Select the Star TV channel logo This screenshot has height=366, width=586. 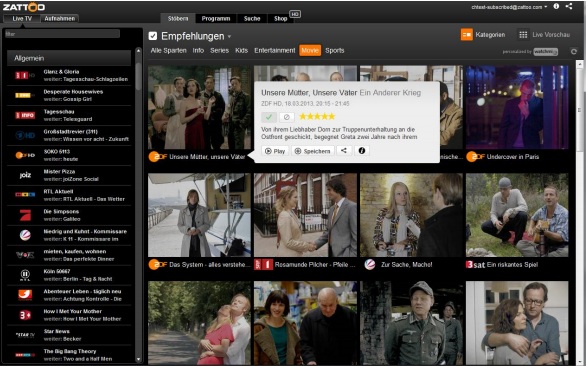[25, 335]
